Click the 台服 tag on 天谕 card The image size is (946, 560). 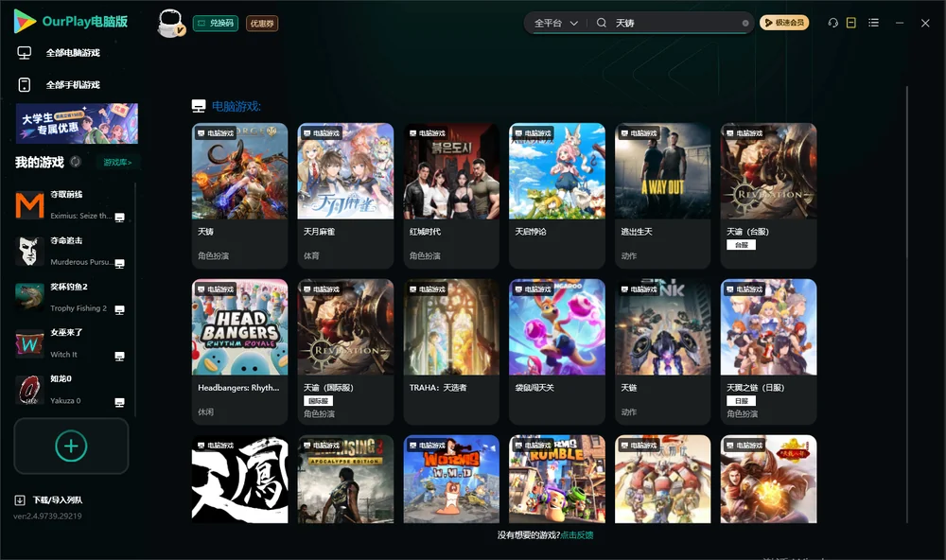742,245
